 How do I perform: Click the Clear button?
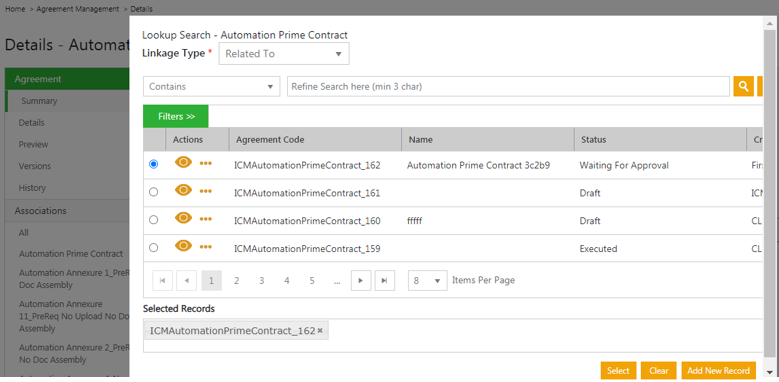[x=659, y=371]
